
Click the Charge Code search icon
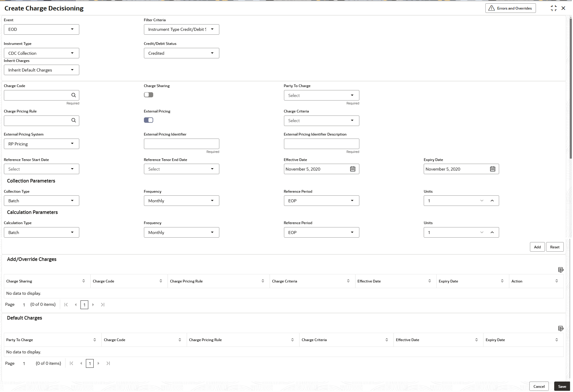point(74,95)
